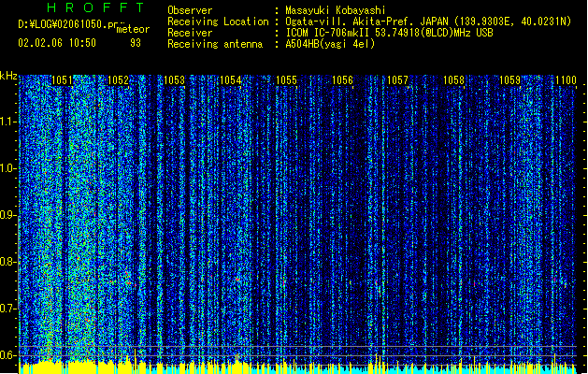The height and width of the screenshot is (374, 588).
Task: Click the 0.7 kHz frequency axis label
Action: 8,309
